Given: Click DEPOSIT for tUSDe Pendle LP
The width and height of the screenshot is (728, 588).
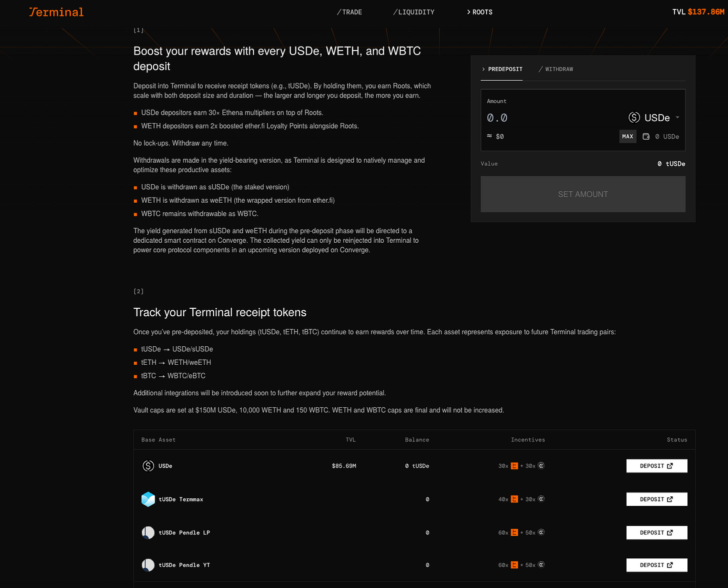Looking at the screenshot, I should [656, 532].
